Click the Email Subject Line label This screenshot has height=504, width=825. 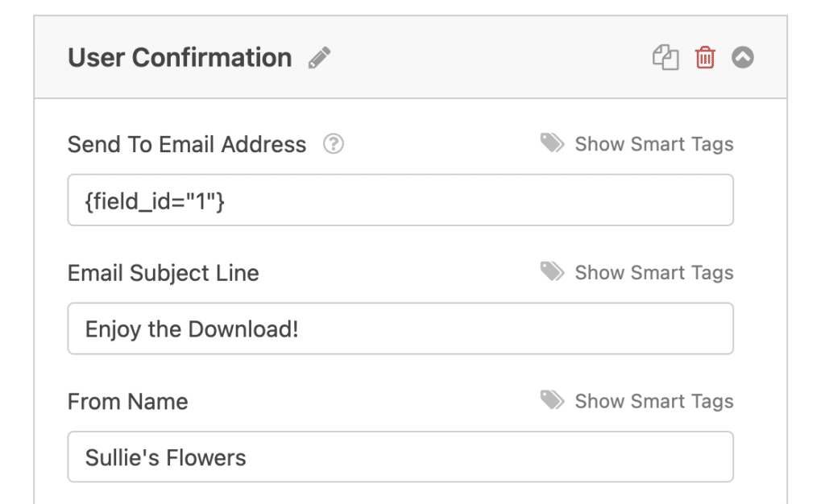[x=163, y=272]
